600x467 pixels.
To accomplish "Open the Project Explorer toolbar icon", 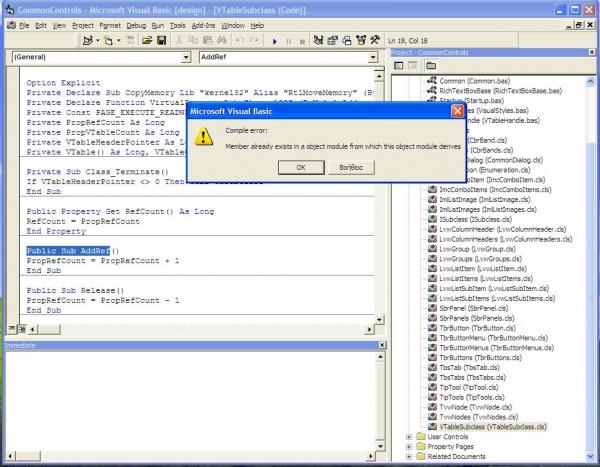I will point(318,40).
